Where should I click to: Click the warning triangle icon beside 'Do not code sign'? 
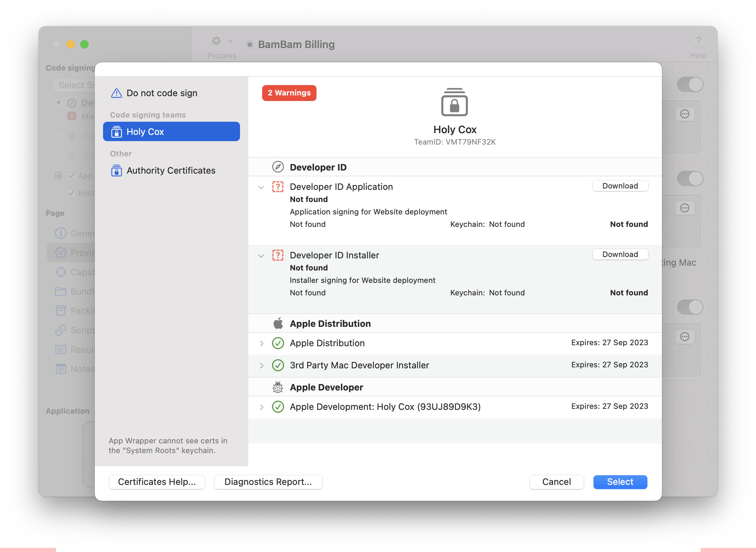117,93
